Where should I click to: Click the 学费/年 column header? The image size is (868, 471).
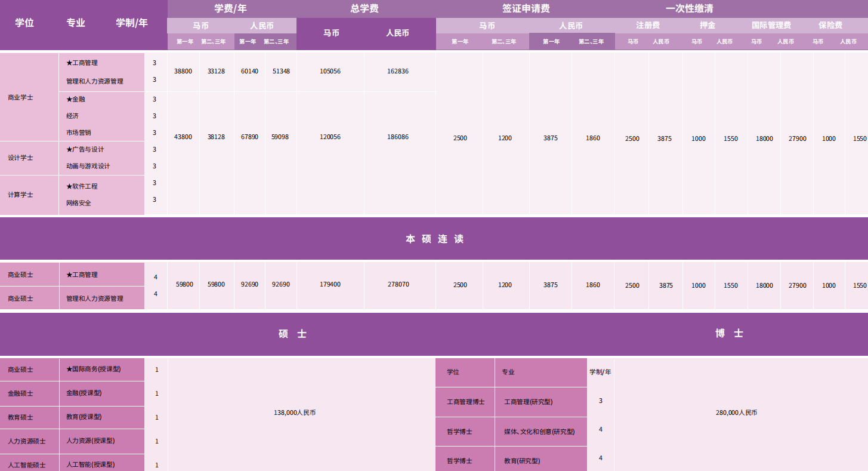tap(230, 8)
